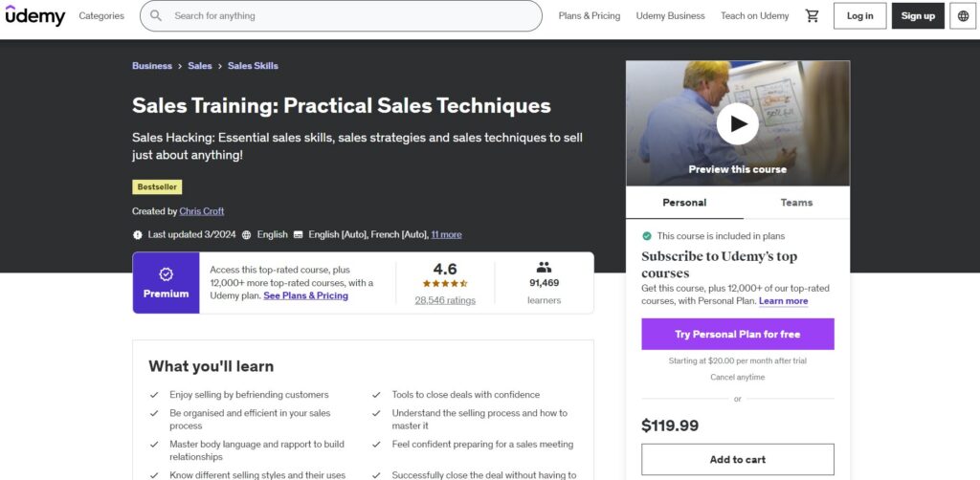Screen dimensions: 980x480
Task: Expand the 11 more subtitles link
Action: pyautogui.click(x=446, y=234)
